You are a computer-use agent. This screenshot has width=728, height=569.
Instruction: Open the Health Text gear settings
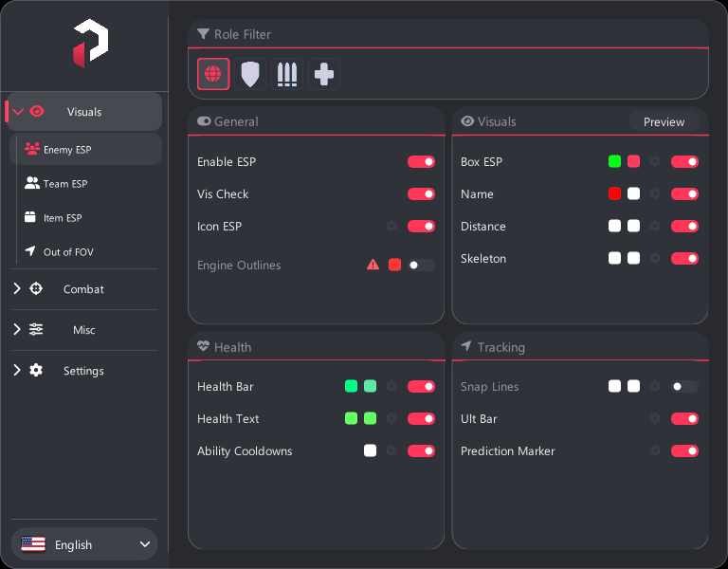pyautogui.click(x=391, y=418)
